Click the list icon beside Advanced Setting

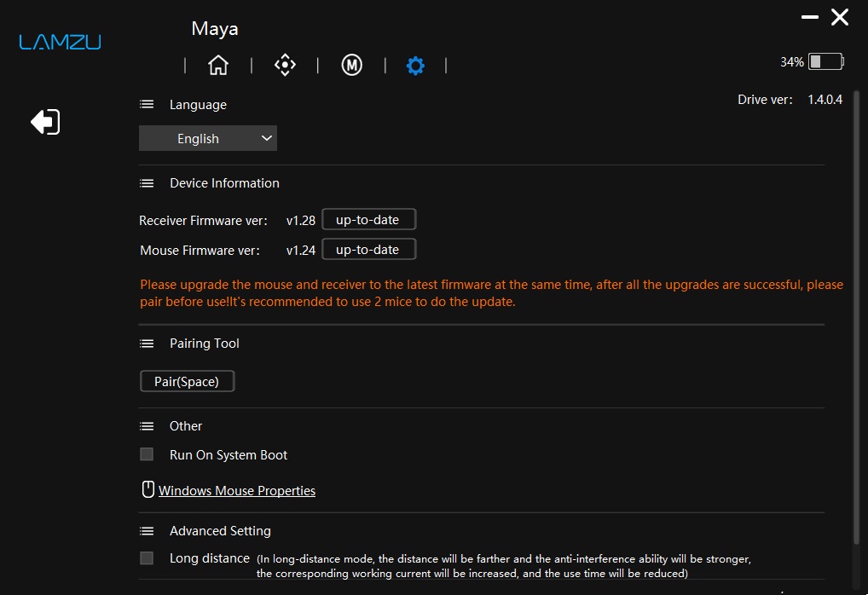[147, 531]
